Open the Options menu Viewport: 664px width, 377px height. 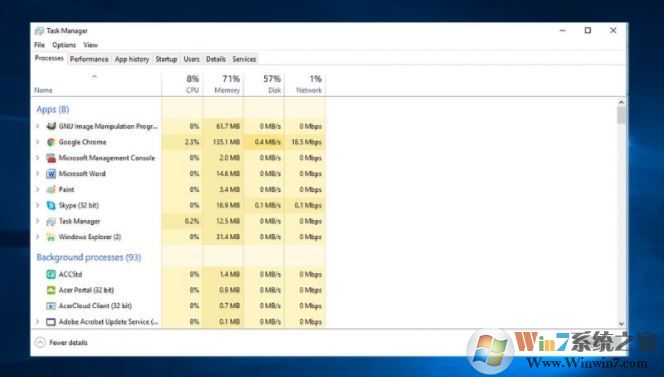tap(64, 45)
